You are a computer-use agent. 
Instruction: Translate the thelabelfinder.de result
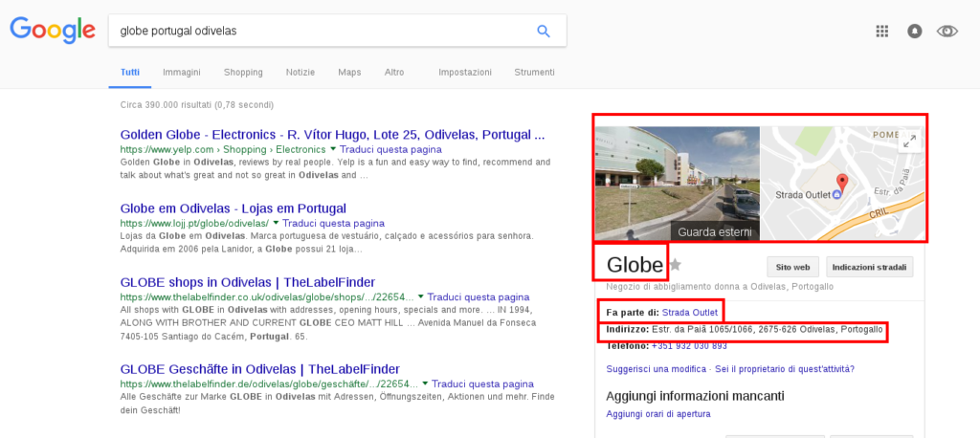pos(482,383)
